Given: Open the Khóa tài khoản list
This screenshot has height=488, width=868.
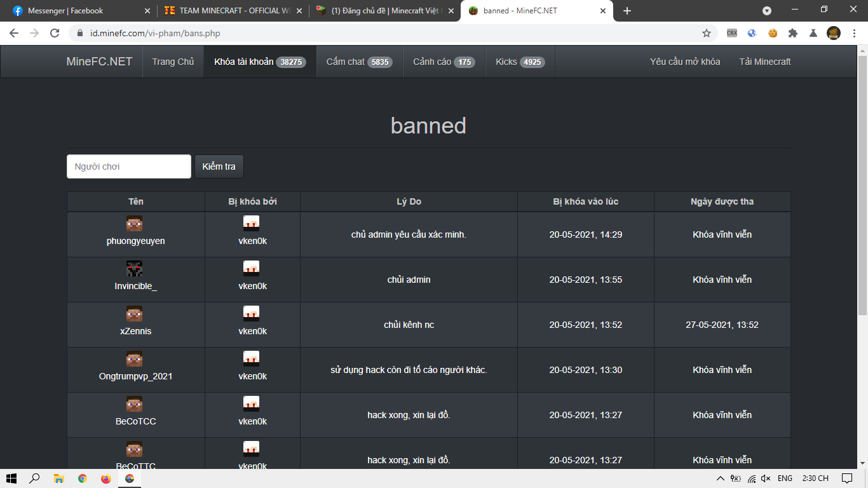Looking at the screenshot, I should tap(260, 62).
